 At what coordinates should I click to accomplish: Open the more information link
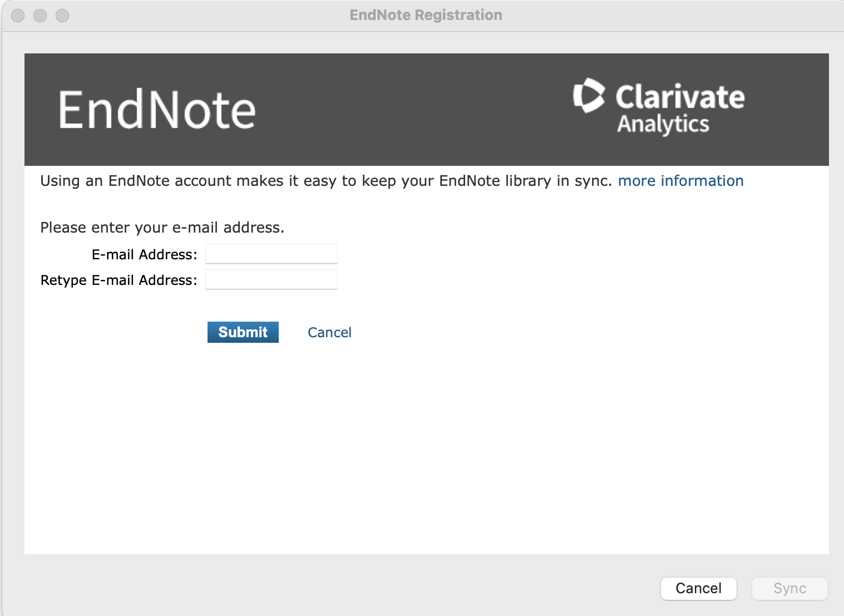tap(680, 181)
